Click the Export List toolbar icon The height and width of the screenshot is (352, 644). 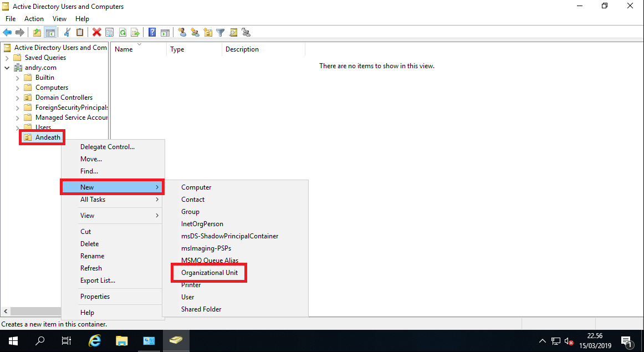pyautogui.click(x=135, y=33)
